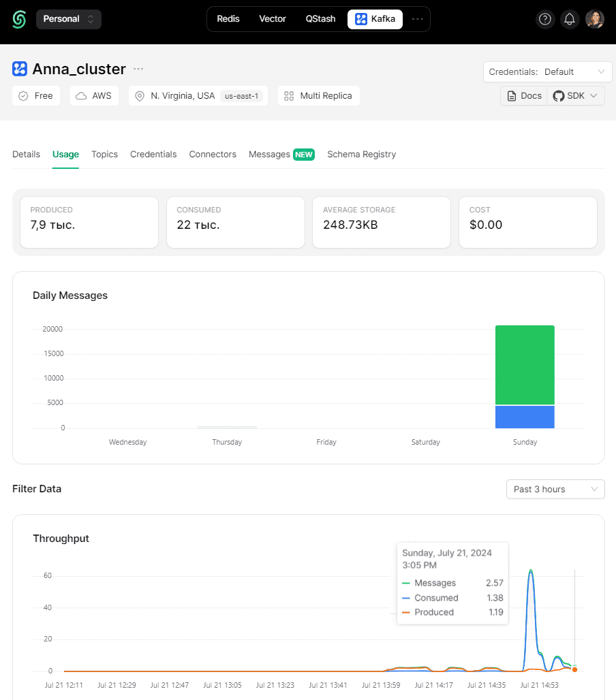616x700 pixels.
Task: Switch to the Topics tab
Action: click(x=104, y=155)
